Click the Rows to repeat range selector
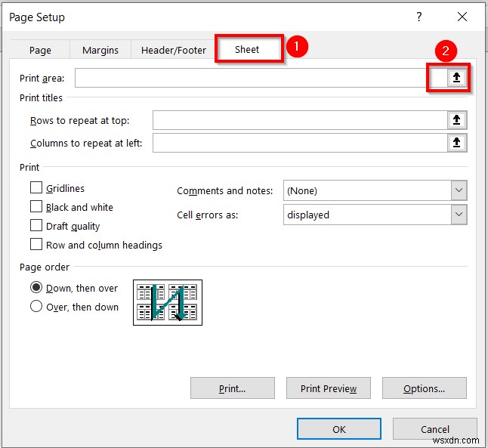The width and height of the screenshot is (488, 448). pyautogui.click(x=457, y=120)
